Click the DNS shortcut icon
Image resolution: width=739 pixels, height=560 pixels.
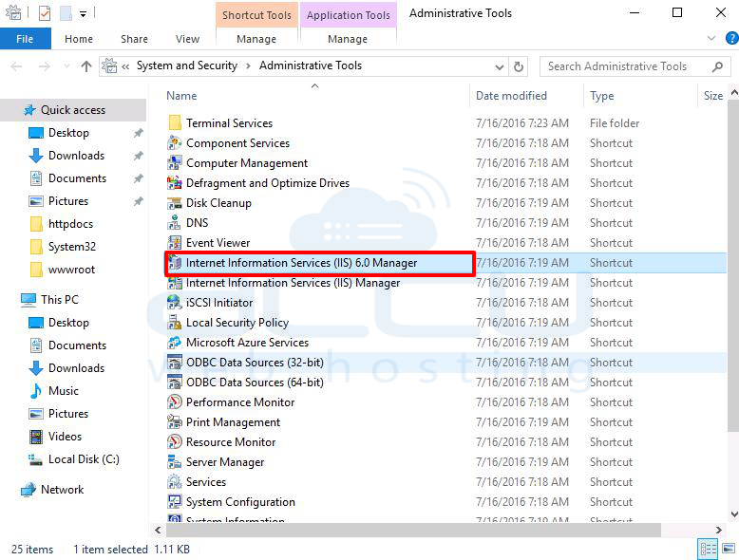175,222
